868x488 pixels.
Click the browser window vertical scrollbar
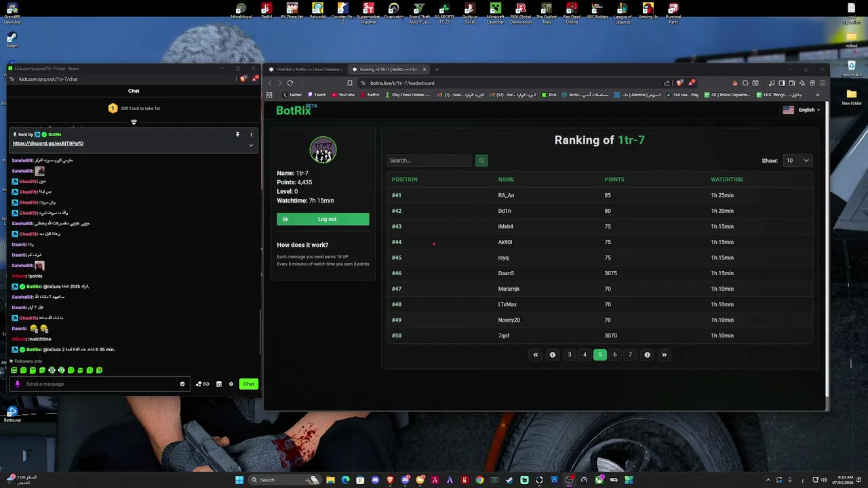[826, 251]
